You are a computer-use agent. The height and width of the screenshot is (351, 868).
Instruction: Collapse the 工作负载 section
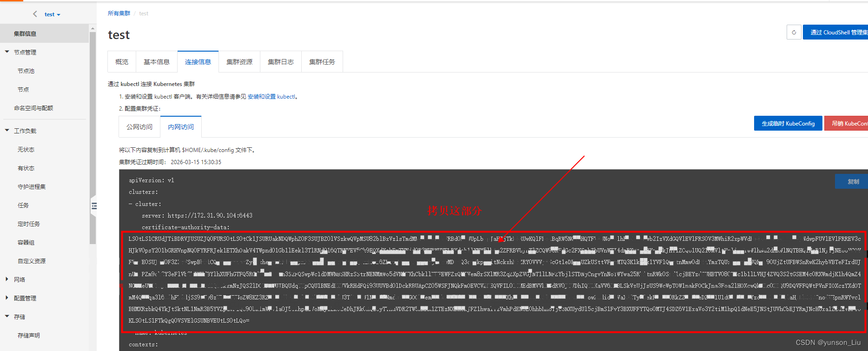(x=7, y=131)
